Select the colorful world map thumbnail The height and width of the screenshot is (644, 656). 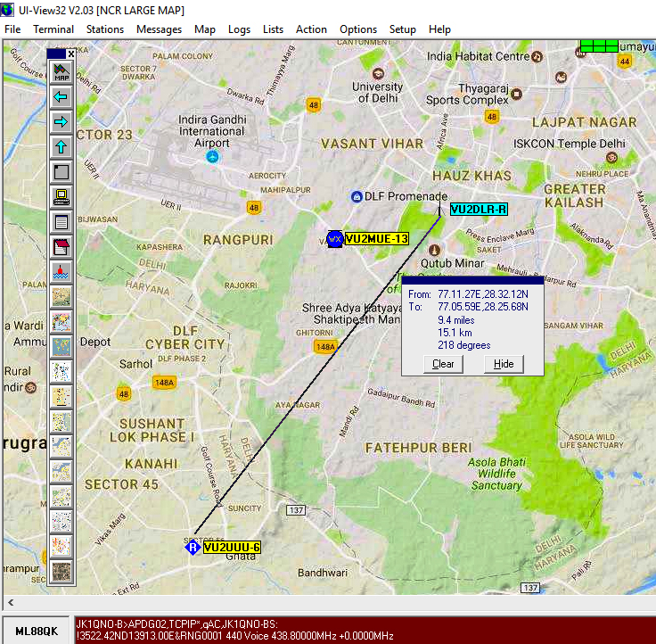pyautogui.click(x=61, y=322)
